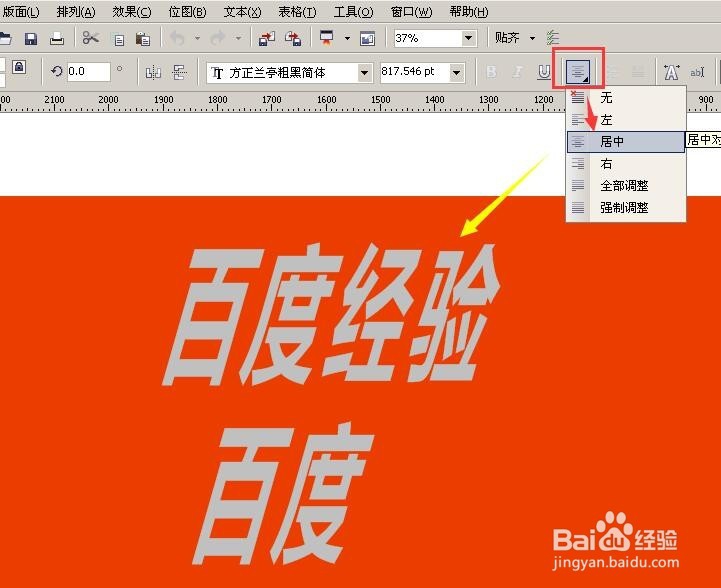This screenshot has width=721, height=588.
Task: Toggle Underline text formatting
Action: click(544, 72)
